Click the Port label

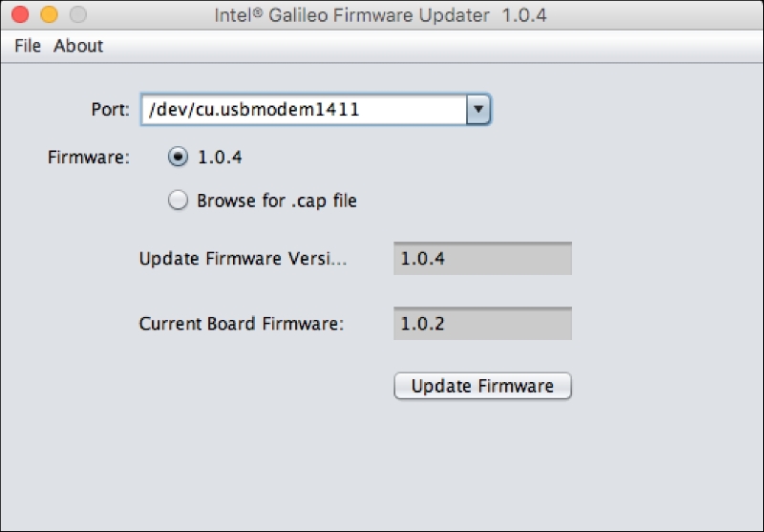tap(110, 109)
